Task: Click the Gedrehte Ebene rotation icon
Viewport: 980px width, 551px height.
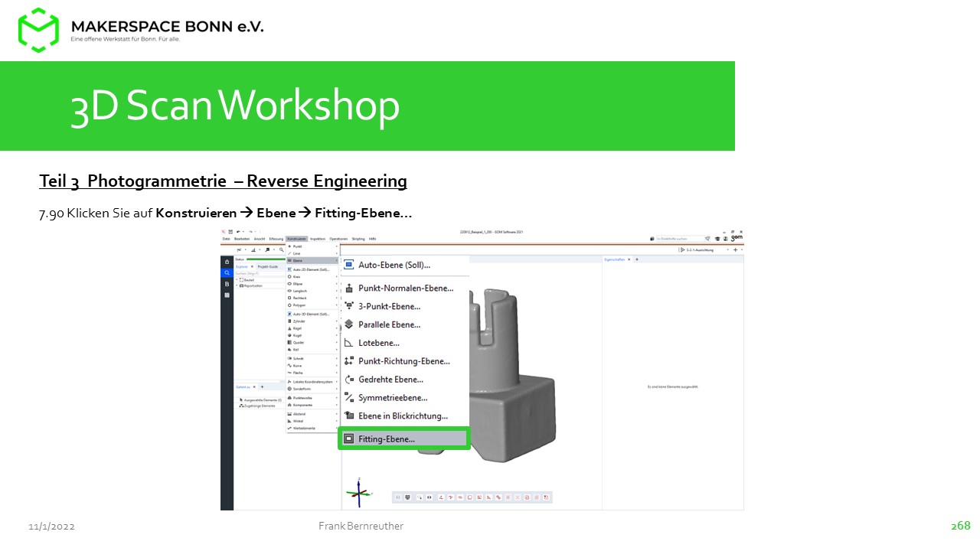Action: (349, 380)
